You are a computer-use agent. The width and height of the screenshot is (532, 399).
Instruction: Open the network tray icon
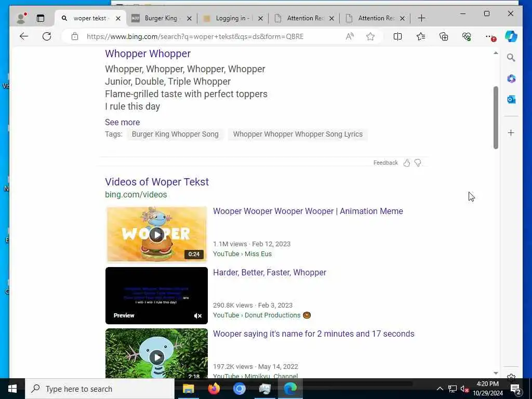pos(453,389)
